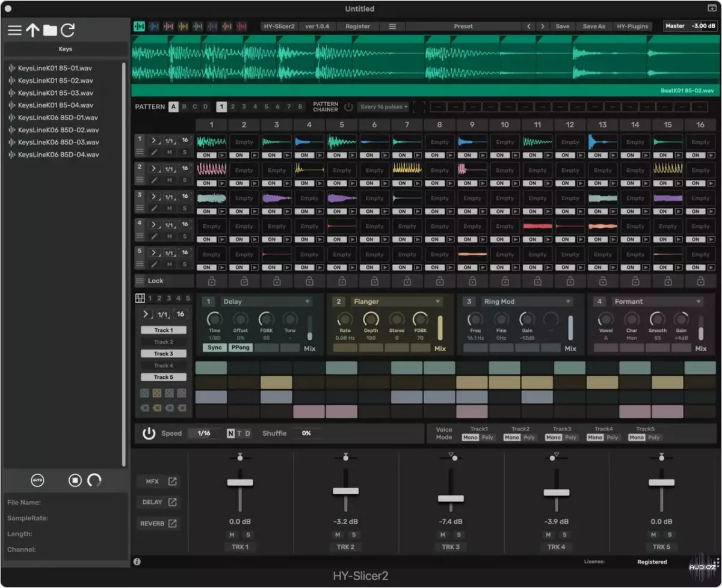Toggle the ON button for track 1 step 3
Image resolution: width=722 pixels, height=588 pixels.
click(x=271, y=155)
